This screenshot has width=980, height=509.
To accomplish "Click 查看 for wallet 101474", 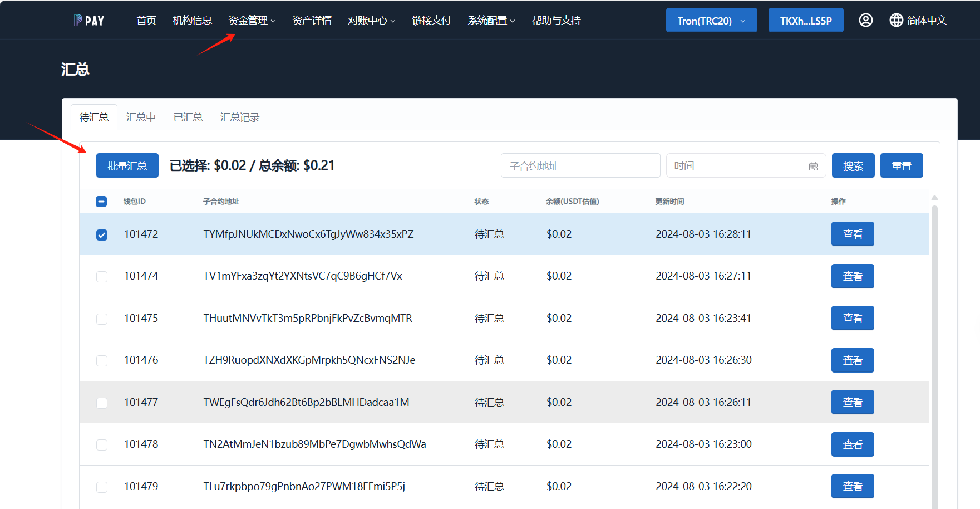I will click(x=853, y=276).
